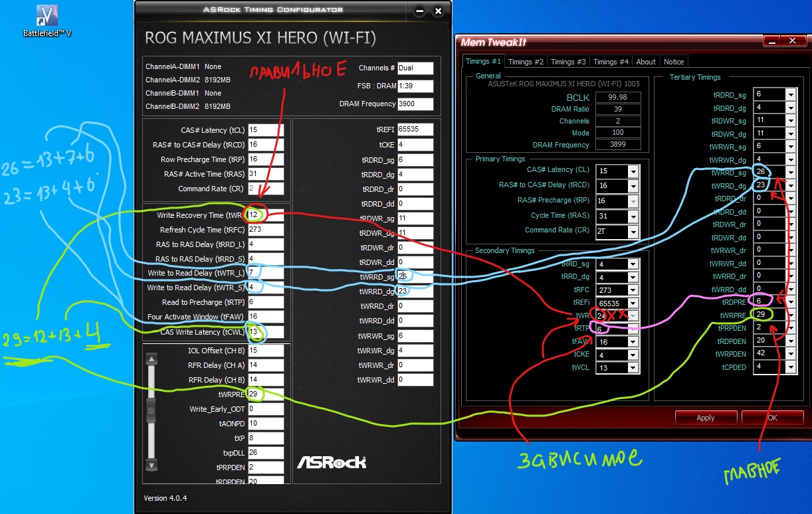The width and height of the screenshot is (812, 514).
Task: Open the tPRPDEN dropdown in Tertiary Timings
Action: click(x=791, y=328)
